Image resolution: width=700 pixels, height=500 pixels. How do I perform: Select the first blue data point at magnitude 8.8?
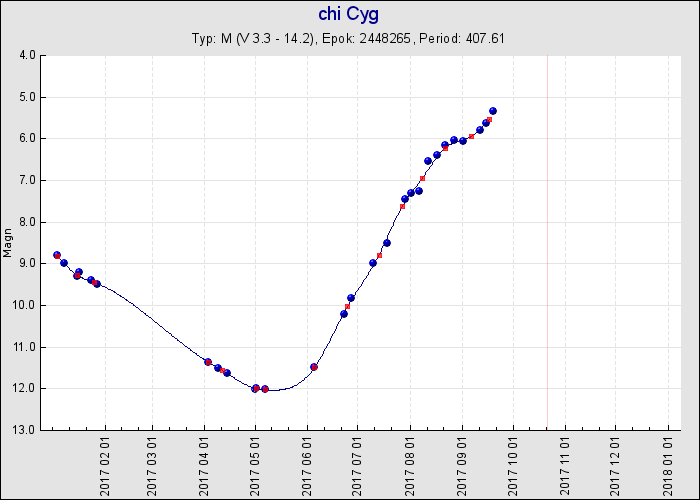57,255
